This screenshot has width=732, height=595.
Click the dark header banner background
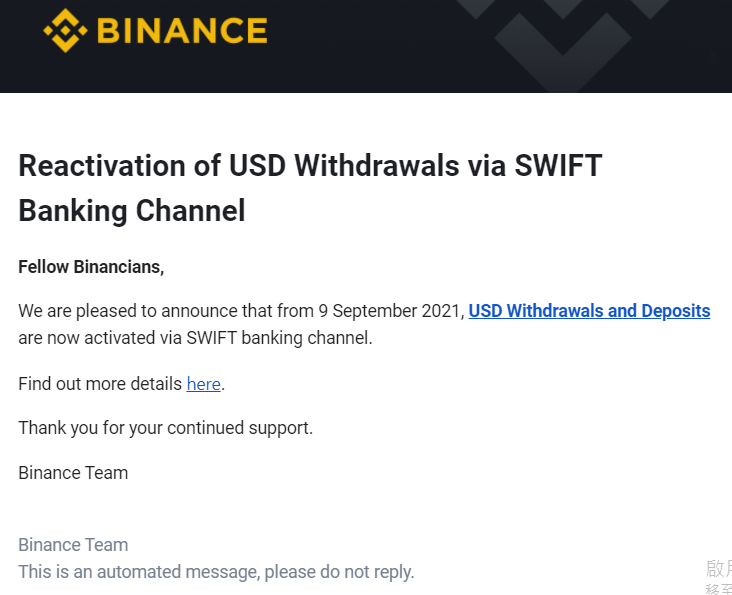pyautogui.click(x=366, y=46)
